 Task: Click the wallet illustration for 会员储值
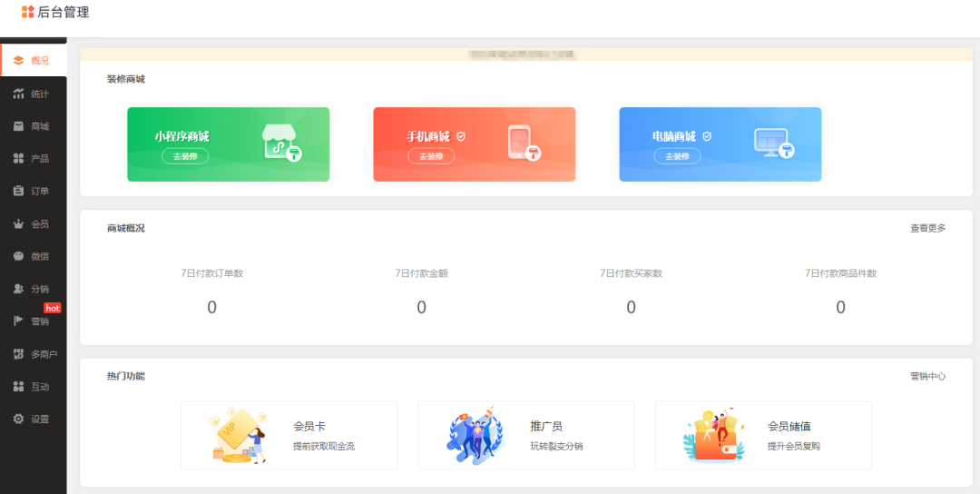714,436
